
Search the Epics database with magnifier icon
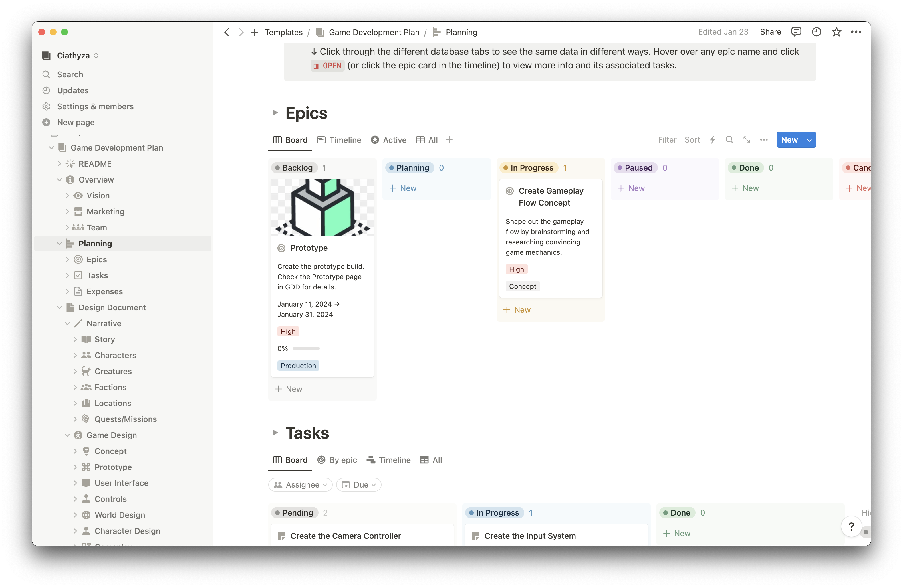tap(729, 140)
